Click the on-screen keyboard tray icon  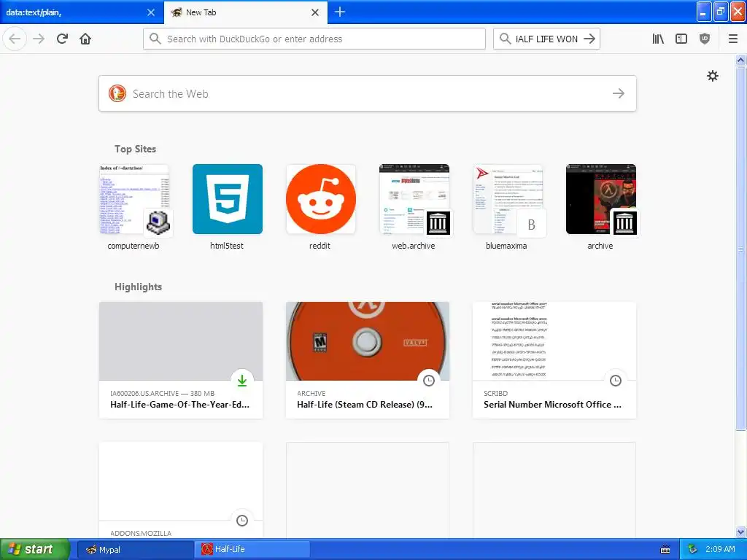coord(665,550)
